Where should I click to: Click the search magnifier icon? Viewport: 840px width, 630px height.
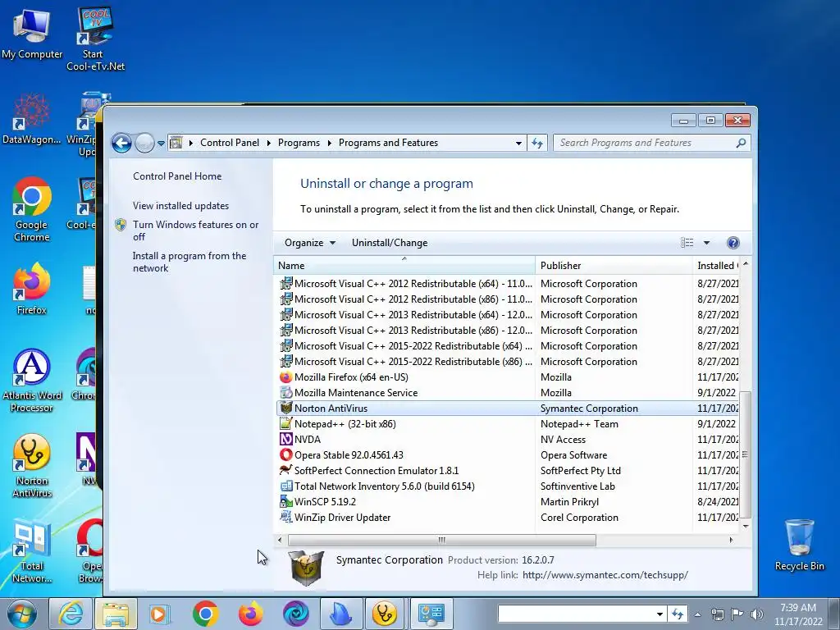741,143
